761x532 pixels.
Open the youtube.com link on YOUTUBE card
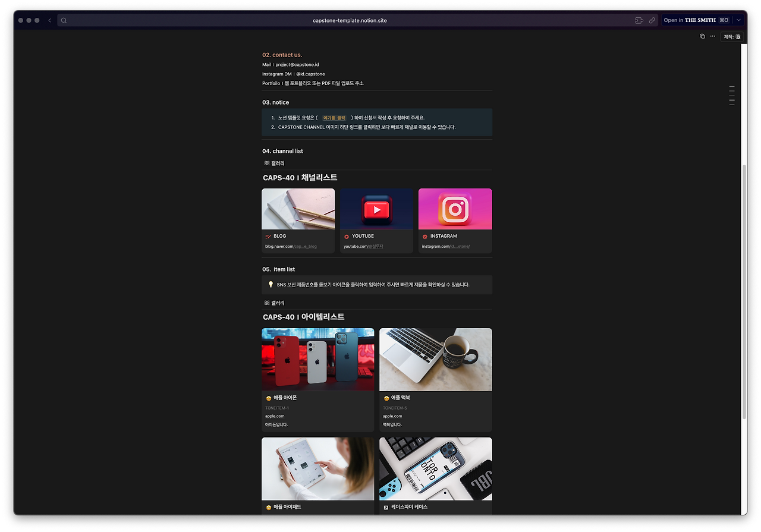pos(363,246)
